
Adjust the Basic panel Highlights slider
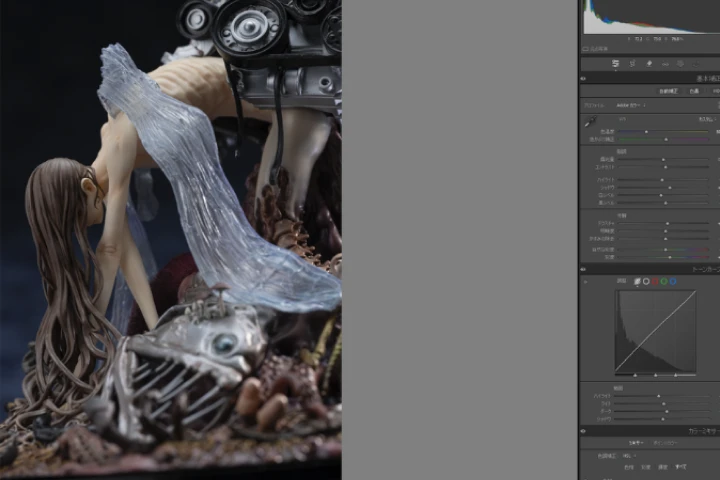click(663, 180)
